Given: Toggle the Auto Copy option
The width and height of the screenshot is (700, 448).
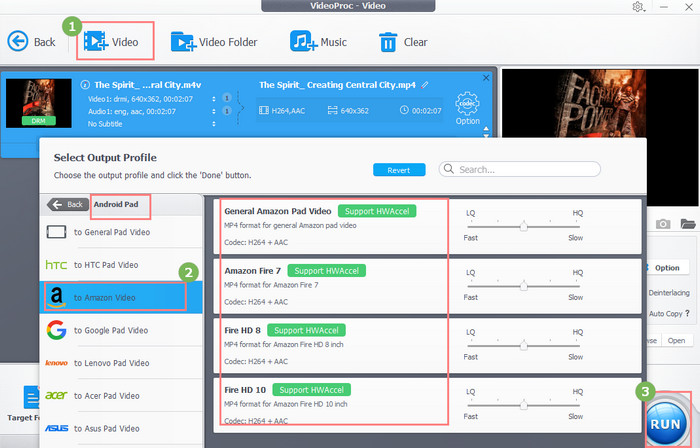Looking at the screenshot, I should (665, 314).
